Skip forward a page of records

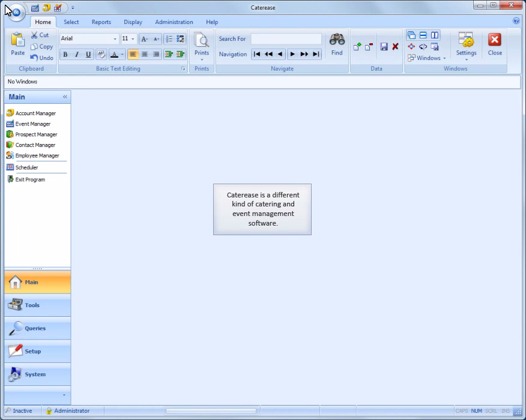click(304, 55)
